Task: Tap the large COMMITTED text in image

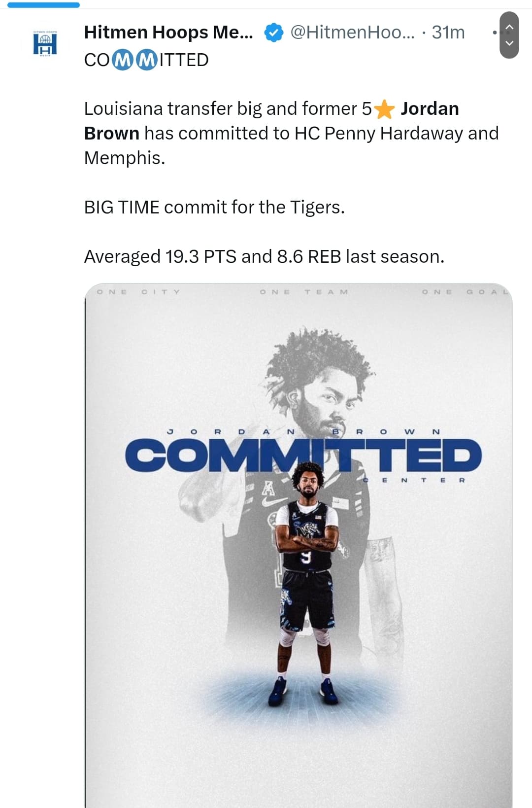Action: (303, 455)
